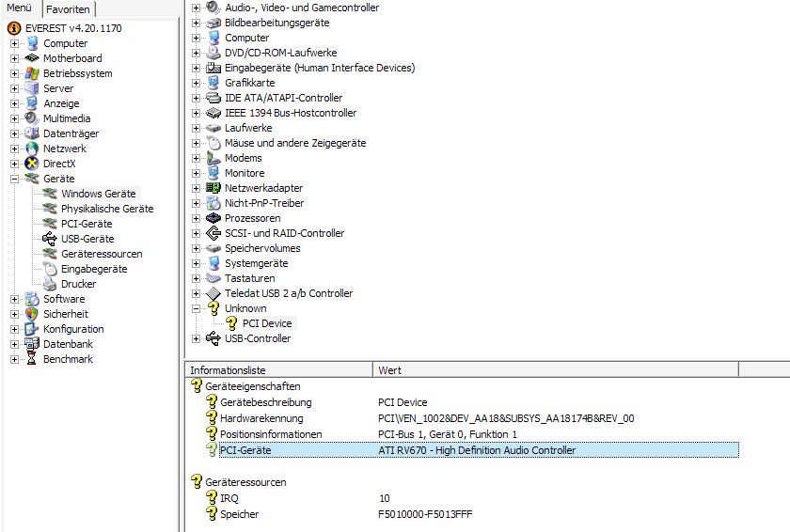
Task: Click the DVD/CD-ROM-Laufwerke disc icon
Action: coord(213,53)
